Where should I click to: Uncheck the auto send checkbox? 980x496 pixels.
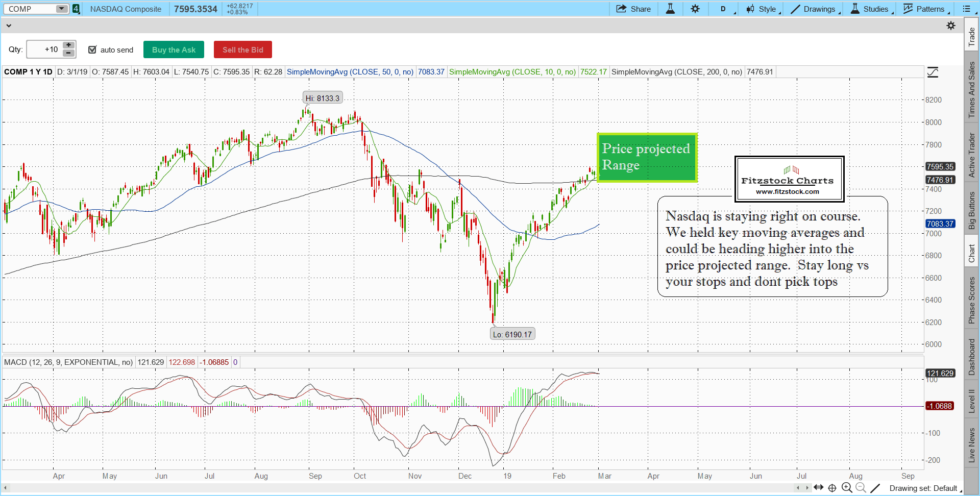92,49
